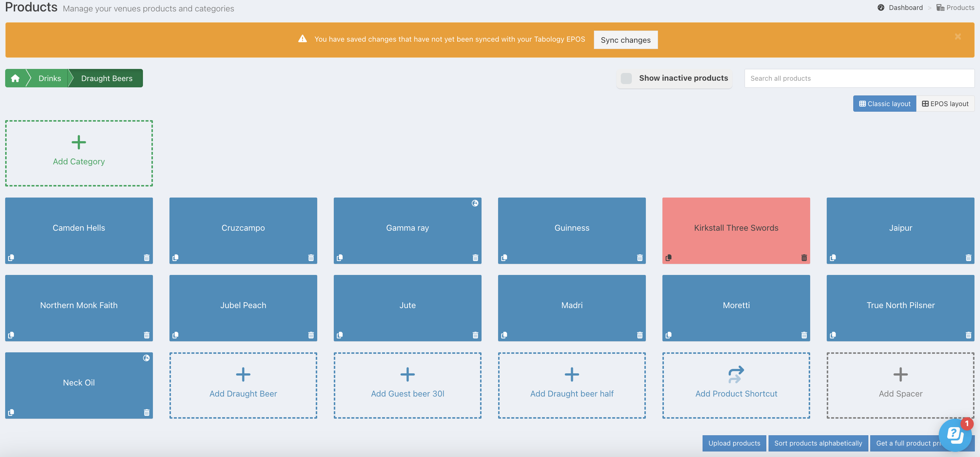Delete the Neck Oil product
The width and height of the screenshot is (980, 457).
pos(147,412)
